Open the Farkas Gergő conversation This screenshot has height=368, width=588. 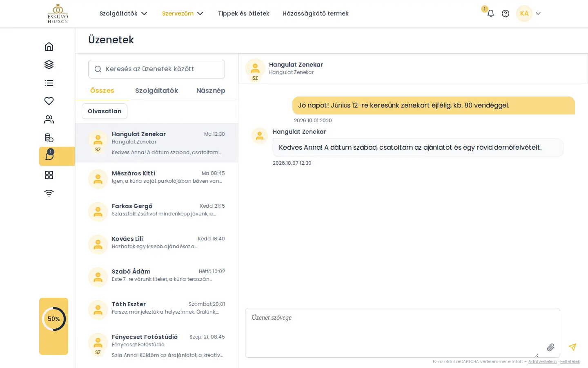point(157,211)
